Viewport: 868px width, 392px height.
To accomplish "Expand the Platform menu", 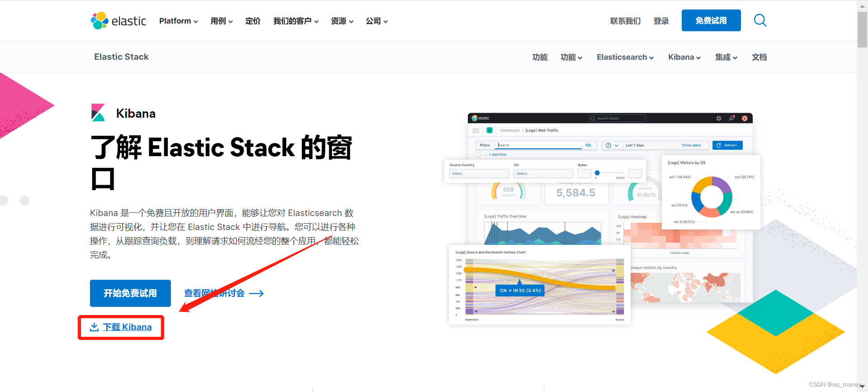I will (179, 21).
